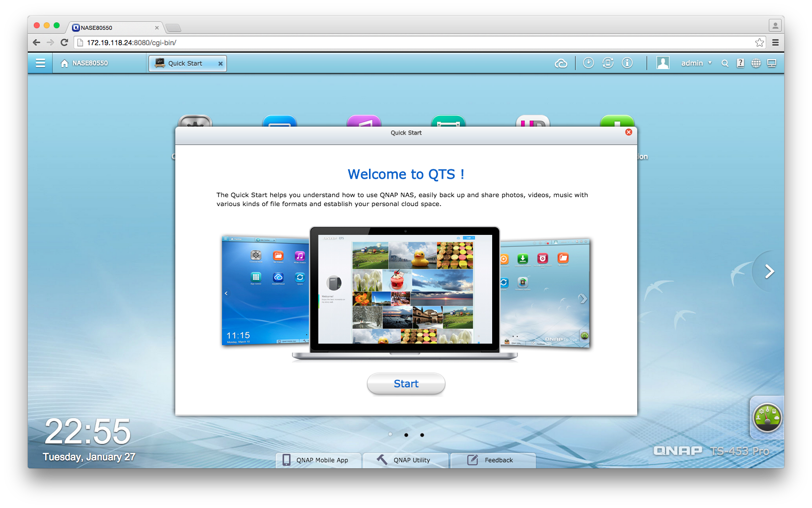Click the Start button in Quick Start

coord(406,384)
